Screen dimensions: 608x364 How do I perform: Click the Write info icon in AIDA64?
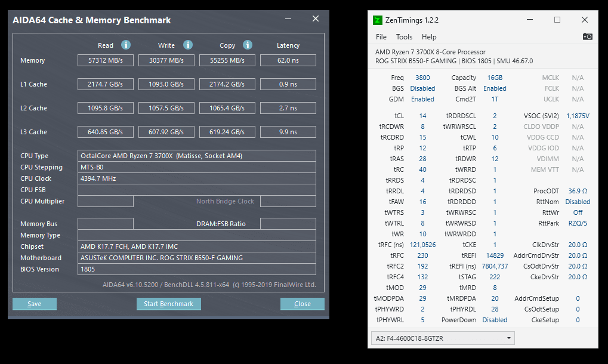pyautogui.click(x=188, y=45)
